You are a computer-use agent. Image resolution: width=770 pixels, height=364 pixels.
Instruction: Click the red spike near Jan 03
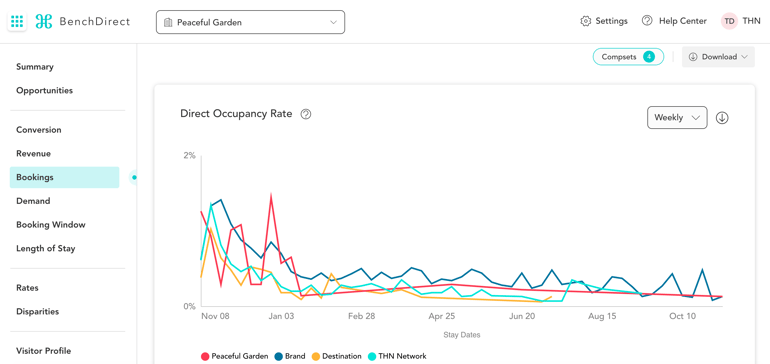[x=271, y=196]
